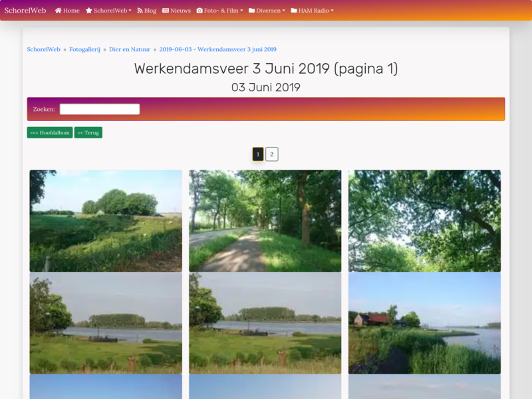Click the camera icon beside Foto- & Film

pyautogui.click(x=199, y=11)
